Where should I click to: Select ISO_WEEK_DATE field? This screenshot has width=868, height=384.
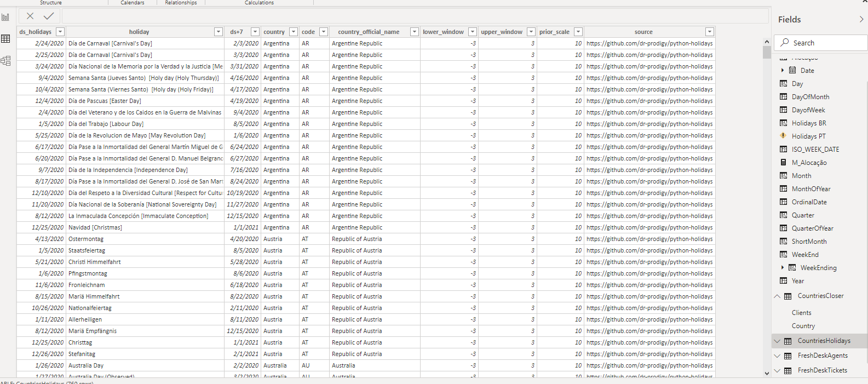(815, 150)
